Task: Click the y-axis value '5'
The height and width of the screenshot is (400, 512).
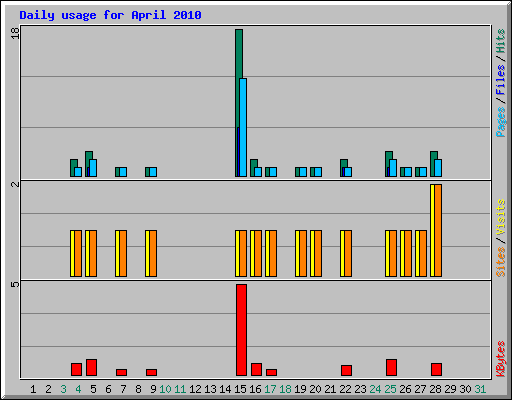Action: coord(15,284)
